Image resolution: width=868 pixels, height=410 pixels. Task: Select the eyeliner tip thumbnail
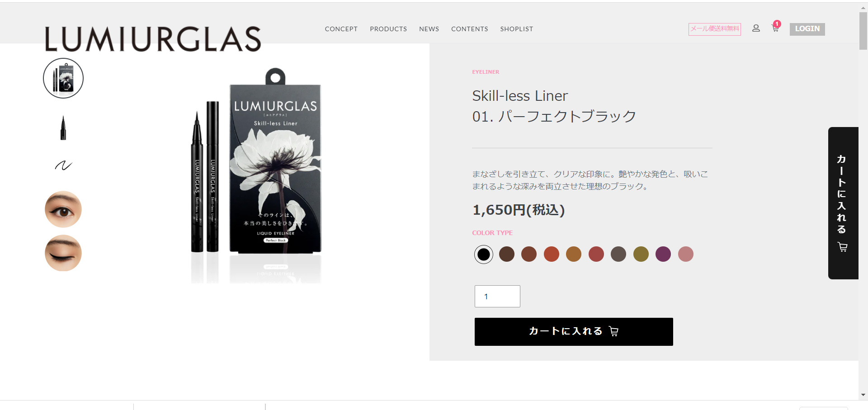pyautogui.click(x=63, y=127)
